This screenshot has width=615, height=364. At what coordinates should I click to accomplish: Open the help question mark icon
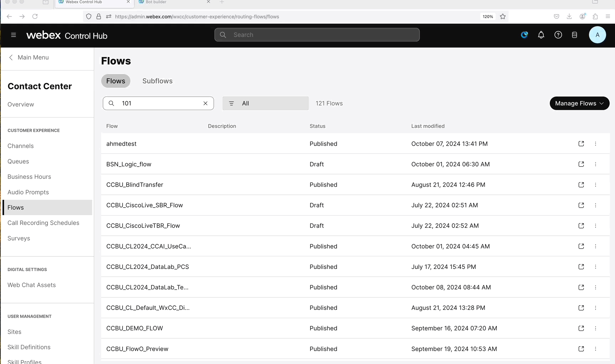pos(558,35)
